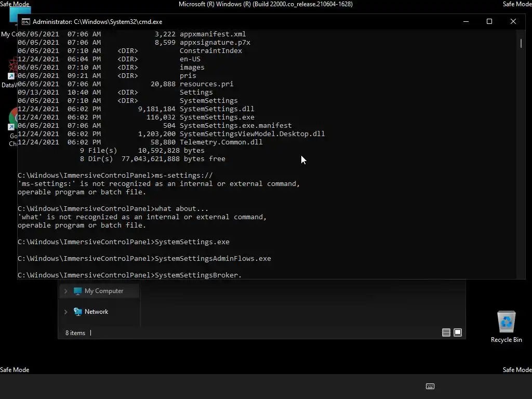Click the 9,181,184 size value
The width and height of the screenshot is (532, 399).
coord(157,109)
